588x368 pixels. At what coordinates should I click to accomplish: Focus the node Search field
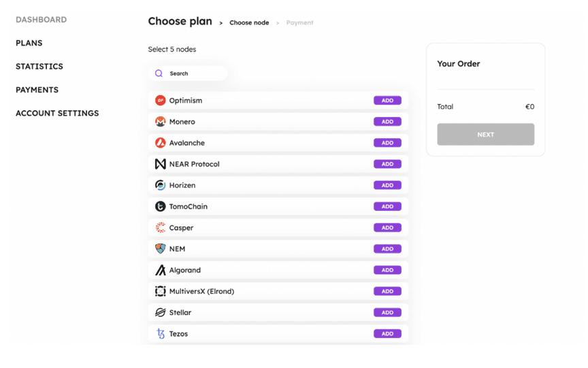(194, 73)
